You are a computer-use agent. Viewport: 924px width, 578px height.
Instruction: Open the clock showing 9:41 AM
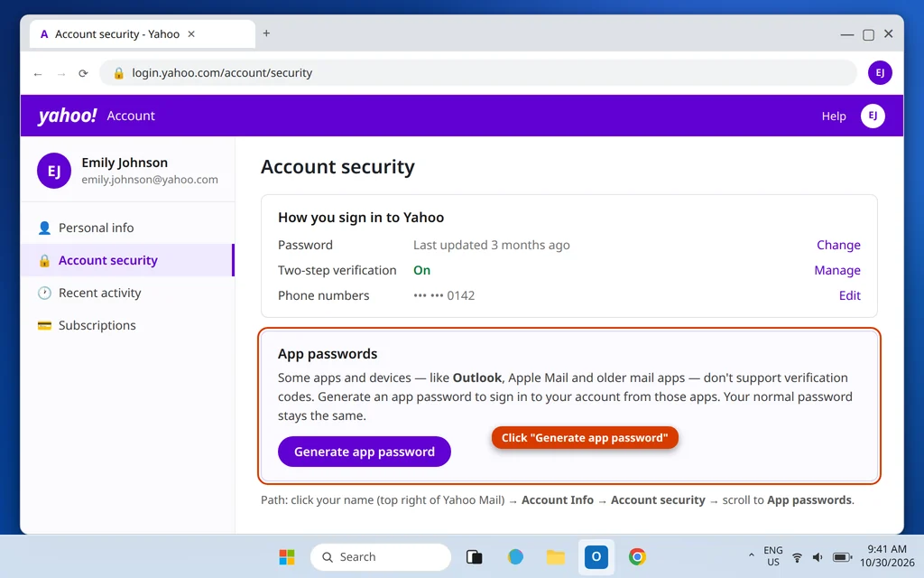(887, 556)
